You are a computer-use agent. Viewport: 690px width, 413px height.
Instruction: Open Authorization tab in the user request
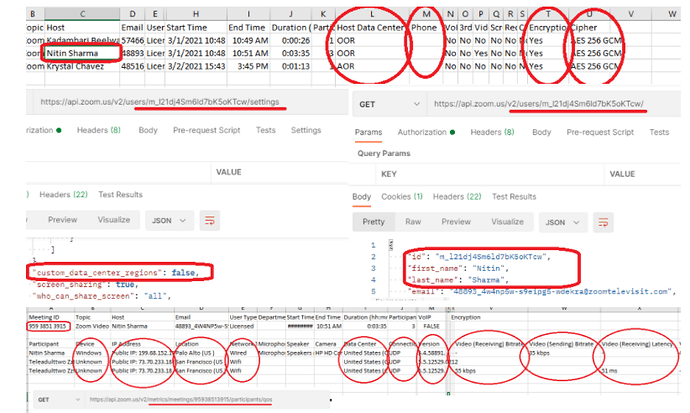426,132
